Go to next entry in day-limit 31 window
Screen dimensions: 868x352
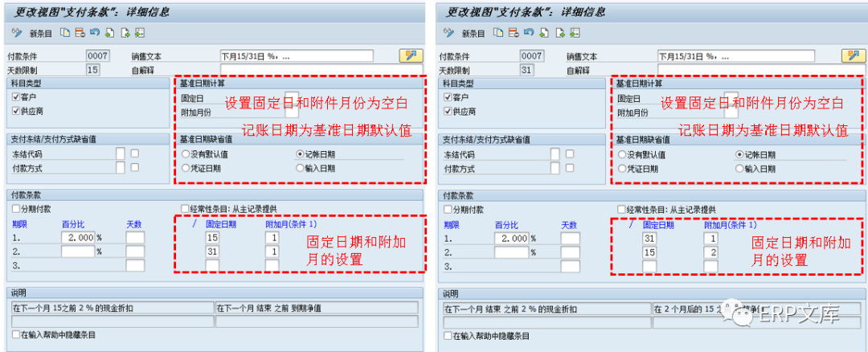pos(560,33)
